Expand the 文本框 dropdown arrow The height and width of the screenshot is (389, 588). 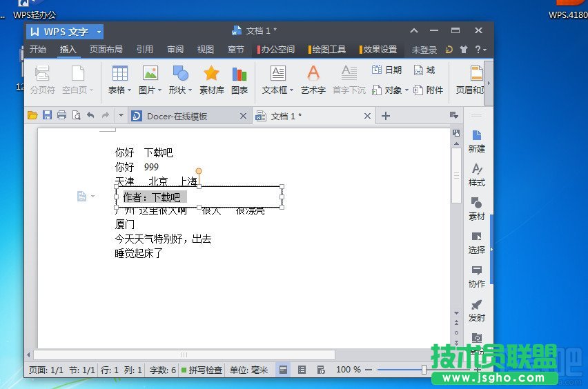pos(291,90)
